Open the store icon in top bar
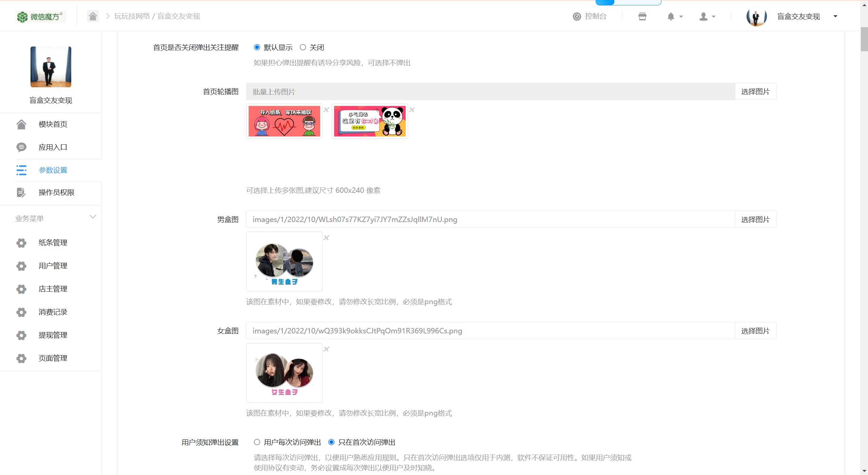Screen dimensions: 868x475 (x=642, y=16)
